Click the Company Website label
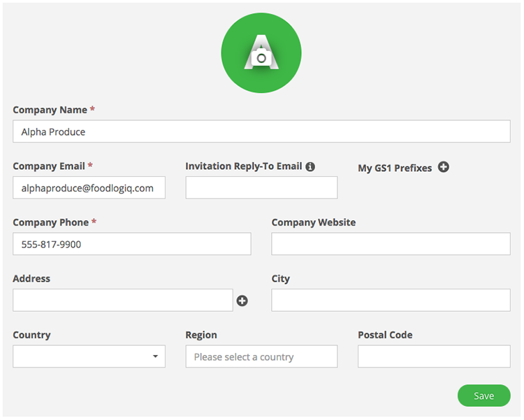The width and height of the screenshot is (524, 420). tap(314, 222)
